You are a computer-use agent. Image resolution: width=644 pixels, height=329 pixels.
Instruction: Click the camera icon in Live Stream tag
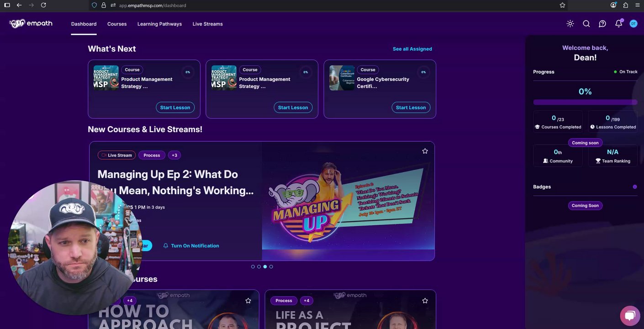(x=104, y=155)
